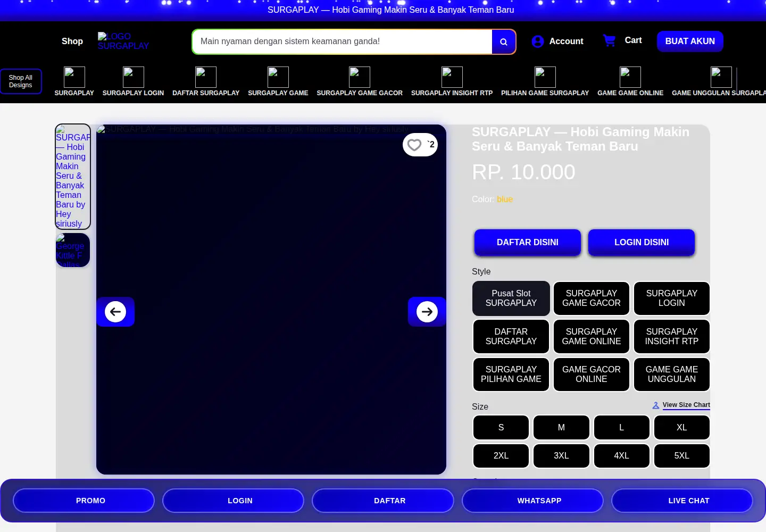The width and height of the screenshot is (766, 532).
Task: Choose size 4XL
Action: (x=622, y=456)
